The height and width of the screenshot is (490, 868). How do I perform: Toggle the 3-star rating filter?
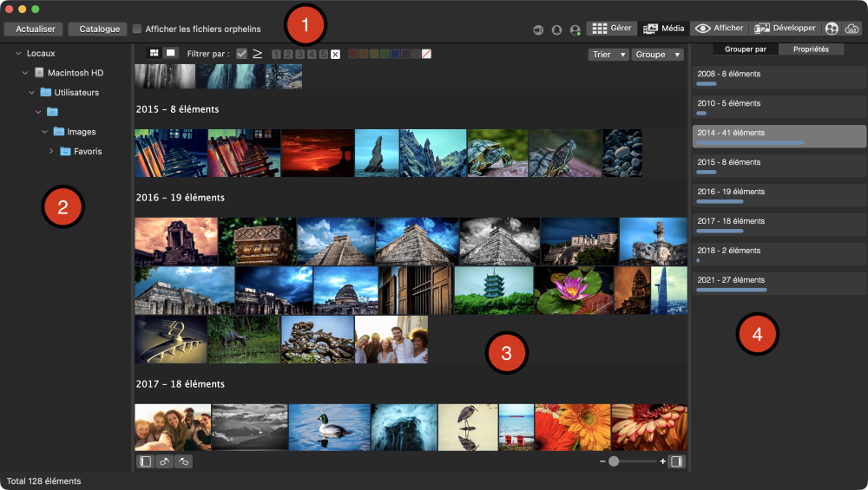(299, 55)
